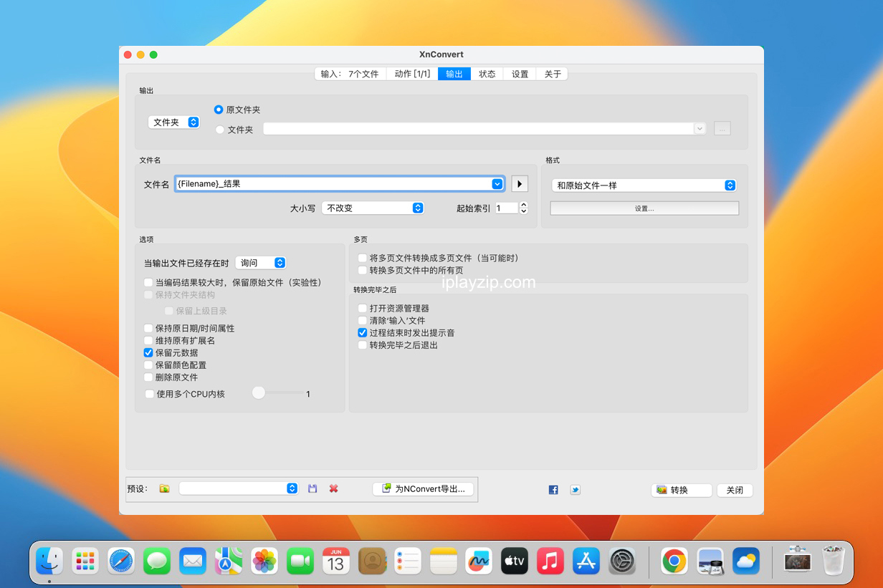Open Launchpad from the Dock
The height and width of the screenshot is (588, 883).
coord(85,561)
